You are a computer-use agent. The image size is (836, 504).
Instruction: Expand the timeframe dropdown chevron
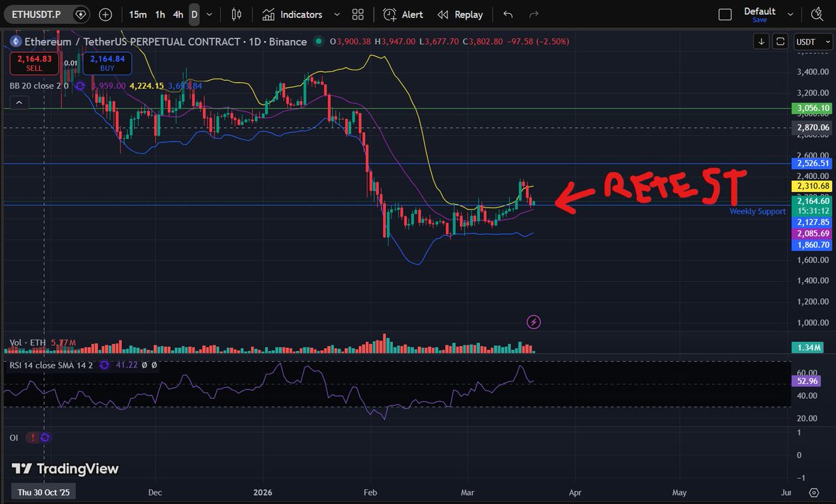click(209, 15)
